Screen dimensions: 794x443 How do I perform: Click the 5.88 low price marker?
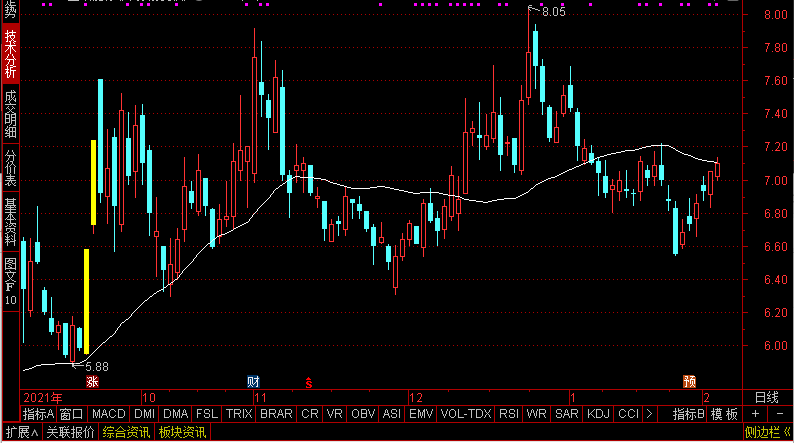click(96, 367)
